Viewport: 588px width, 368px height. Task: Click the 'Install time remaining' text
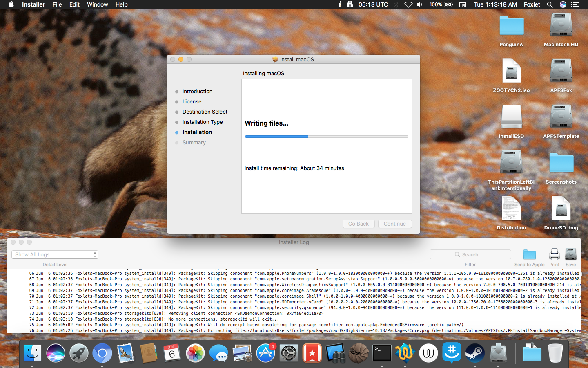pos(294,168)
